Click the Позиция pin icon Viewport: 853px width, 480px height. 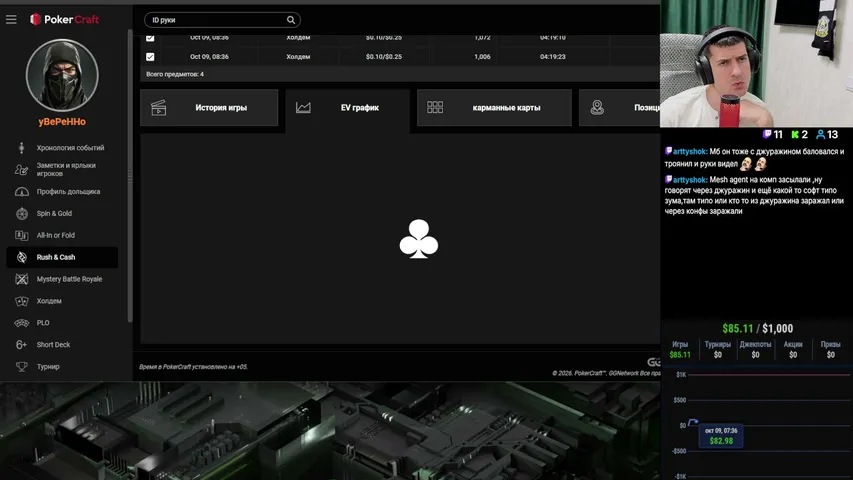597,108
